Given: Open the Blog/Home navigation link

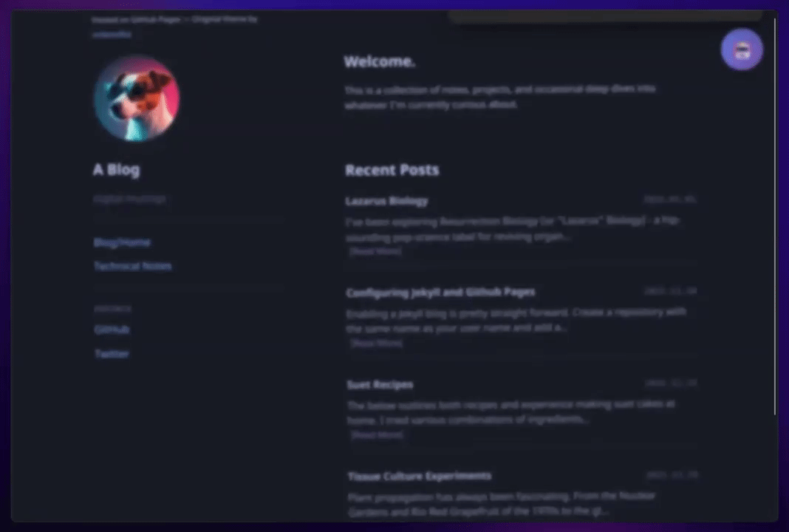Looking at the screenshot, I should click(x=123, y=242).
